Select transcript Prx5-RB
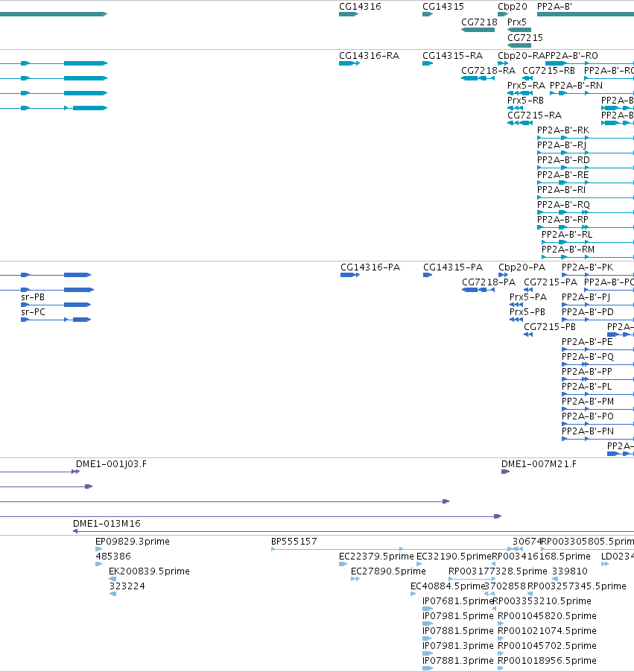This screenshot has width=634, height=672. (x=525, y=101)
